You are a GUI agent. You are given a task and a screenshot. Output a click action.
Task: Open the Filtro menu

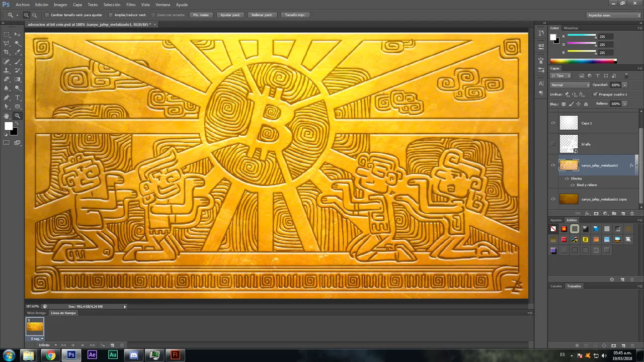click(131, 5)
